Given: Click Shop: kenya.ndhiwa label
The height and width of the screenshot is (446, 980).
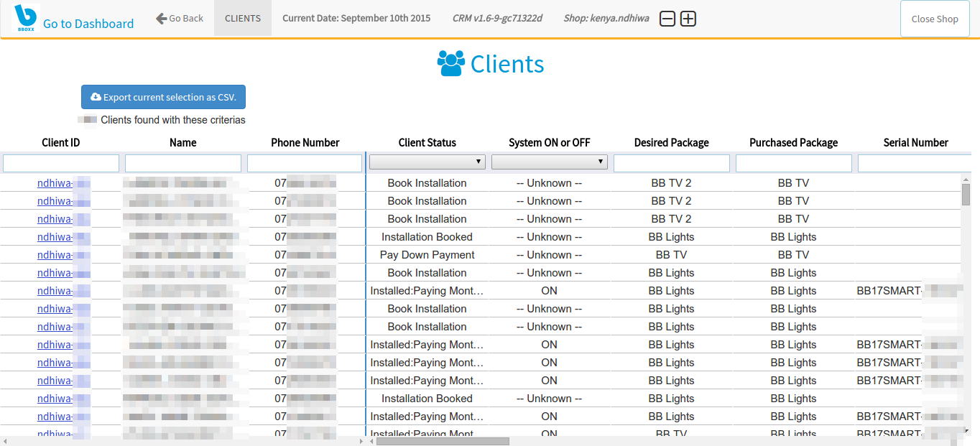Looking at the screenshot, I should click(x=607, y=18).
